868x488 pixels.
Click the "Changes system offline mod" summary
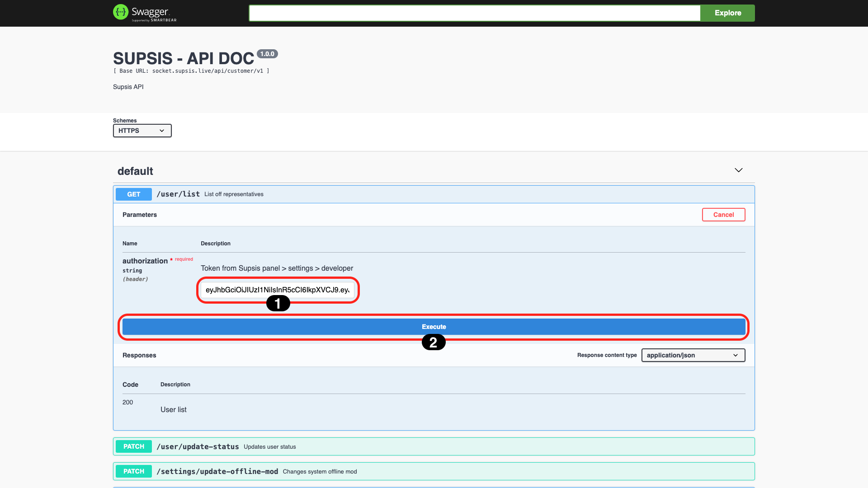click(320, 472)
